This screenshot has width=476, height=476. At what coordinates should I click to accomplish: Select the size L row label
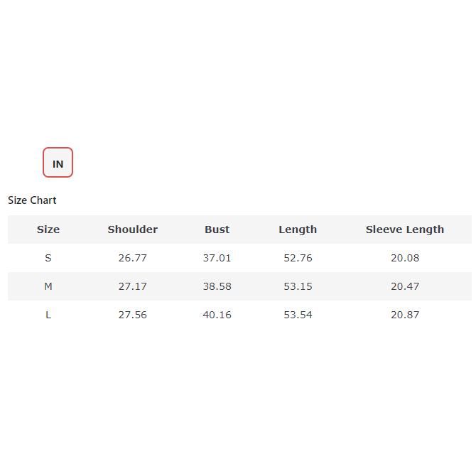pyautogui.click(x=48, y=315)
